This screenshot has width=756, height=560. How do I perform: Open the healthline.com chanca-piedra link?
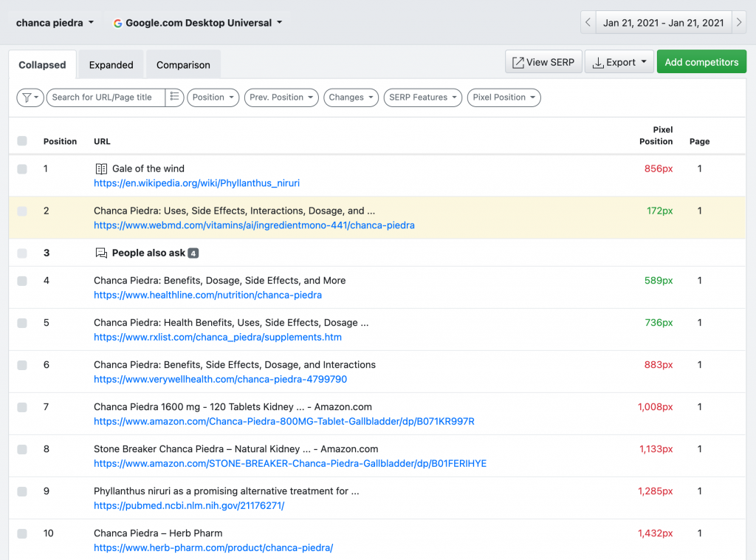pyautogui.click(x=207, y=296)
